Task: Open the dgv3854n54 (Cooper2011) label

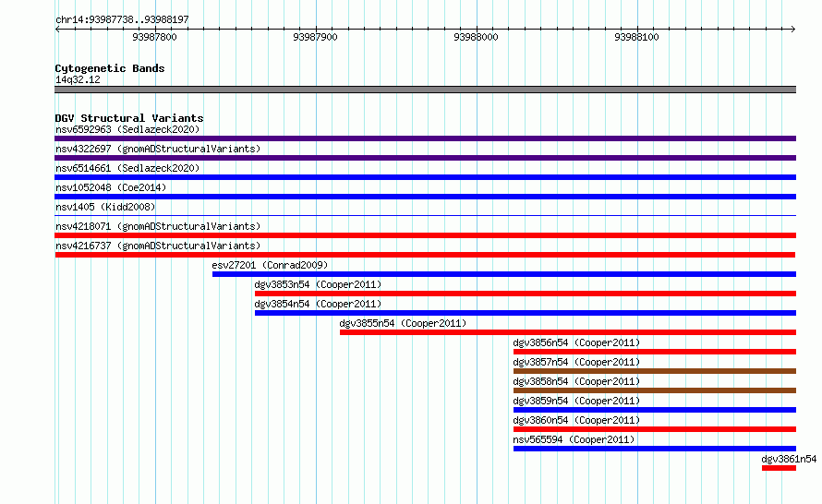Action: tap(318, 304)
